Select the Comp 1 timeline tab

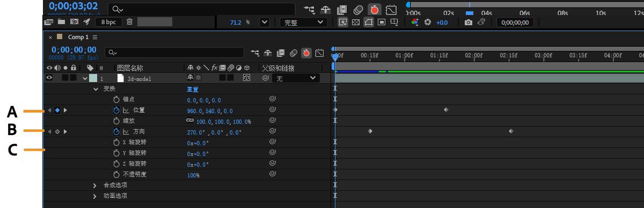point(78,37)
